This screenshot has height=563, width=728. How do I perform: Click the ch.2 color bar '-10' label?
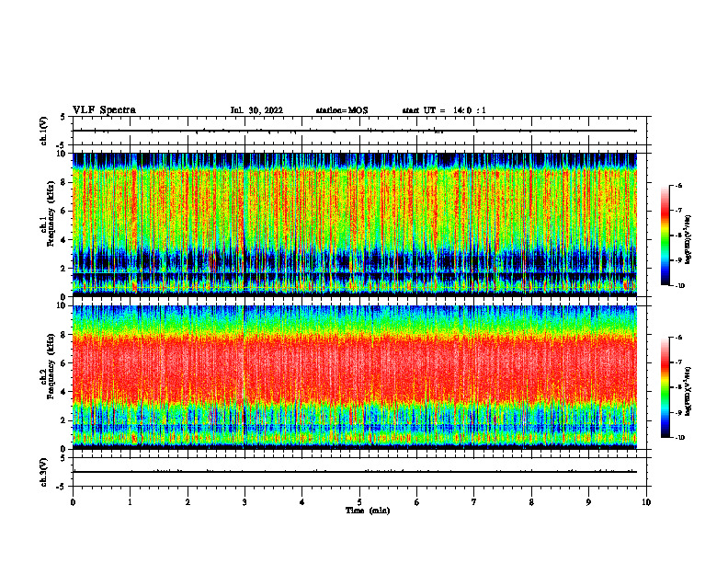coord(679,437)
